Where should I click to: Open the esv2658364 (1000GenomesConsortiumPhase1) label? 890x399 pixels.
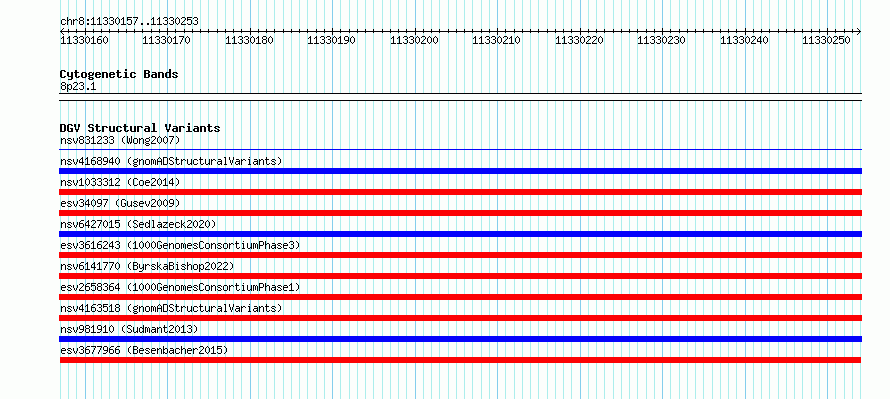pos(180,287)
